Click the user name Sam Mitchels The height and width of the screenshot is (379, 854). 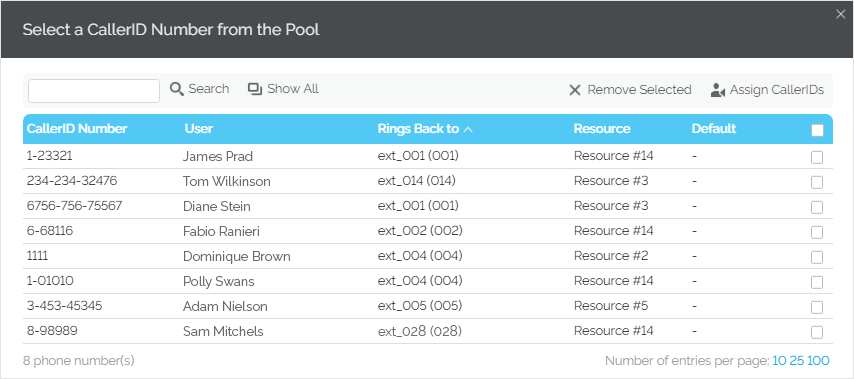pyautogui.click(x=223, y=332)
